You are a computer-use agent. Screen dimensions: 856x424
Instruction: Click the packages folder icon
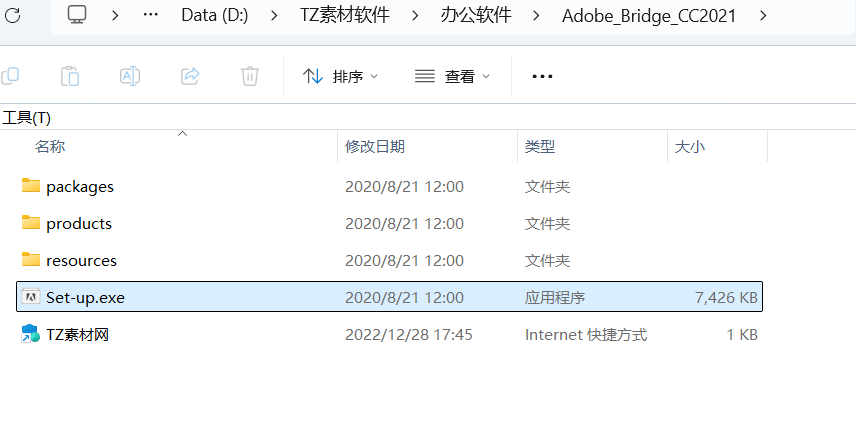pos(31,186)
